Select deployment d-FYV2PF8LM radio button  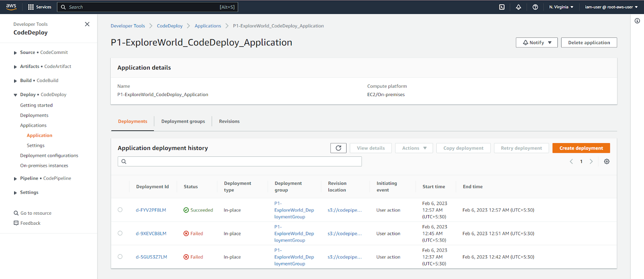(120, 210)
